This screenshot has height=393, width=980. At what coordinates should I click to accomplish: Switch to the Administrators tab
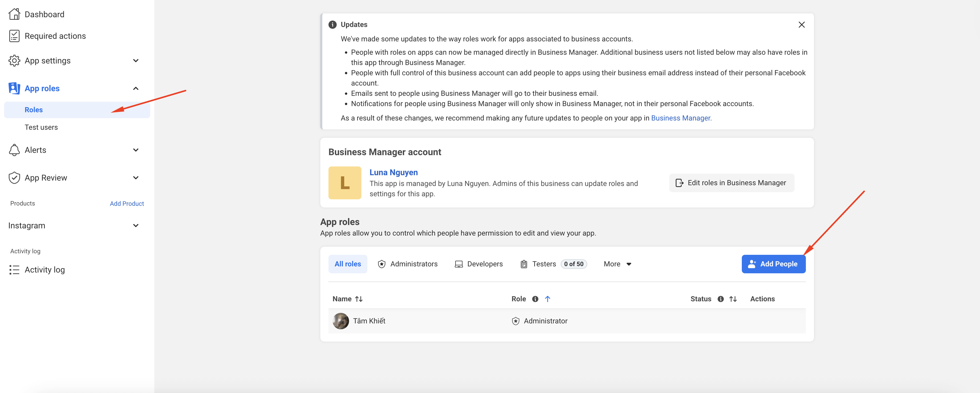[407, 264]
